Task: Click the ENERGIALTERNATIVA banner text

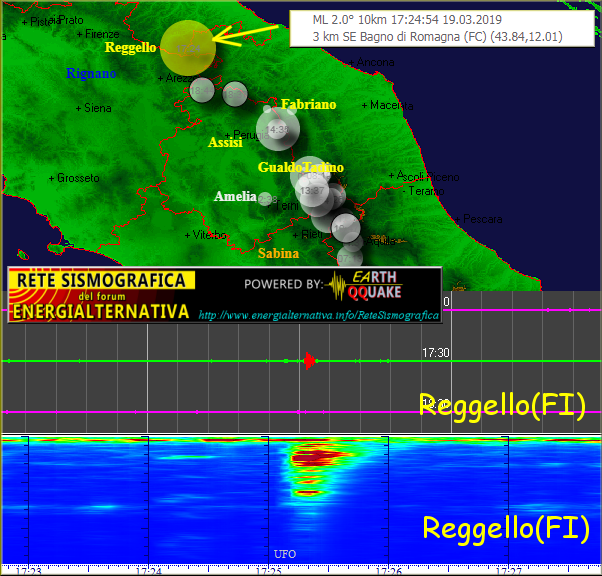Action: [x=101, y=311]
